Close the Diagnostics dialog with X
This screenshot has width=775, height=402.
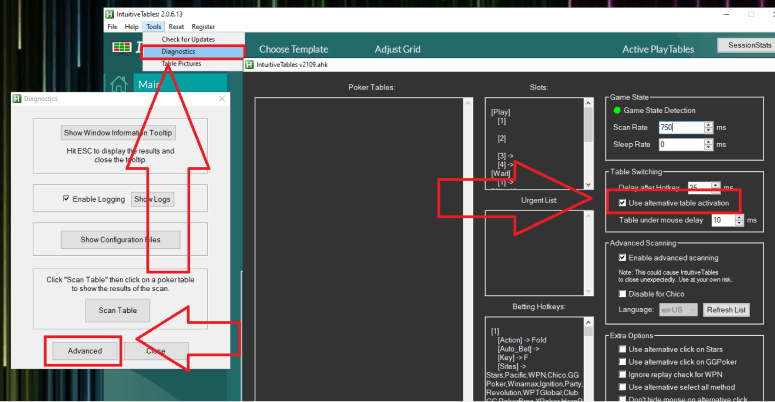click(x=222, y=98)
